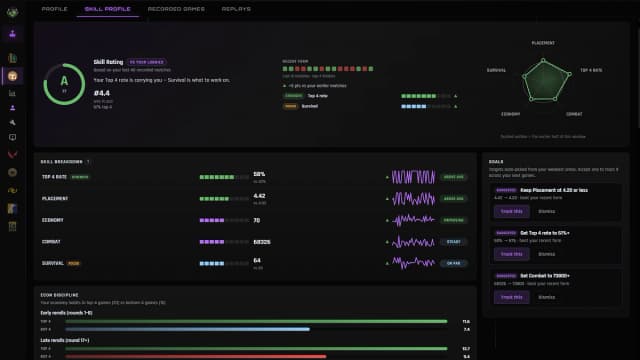The height and width of the screenshot is (360, 640).
Task: Click the Econ Discipline heading
Action: (x=59, y=295)
